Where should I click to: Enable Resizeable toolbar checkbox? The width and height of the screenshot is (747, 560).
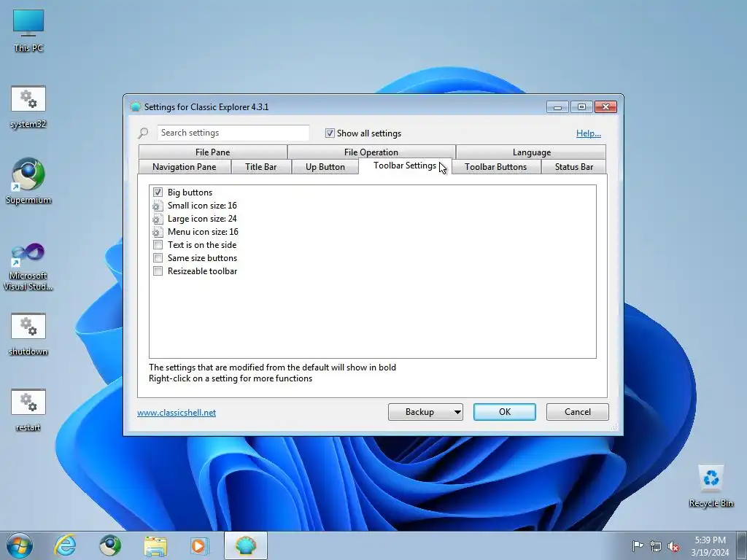(x=158, y=271)
